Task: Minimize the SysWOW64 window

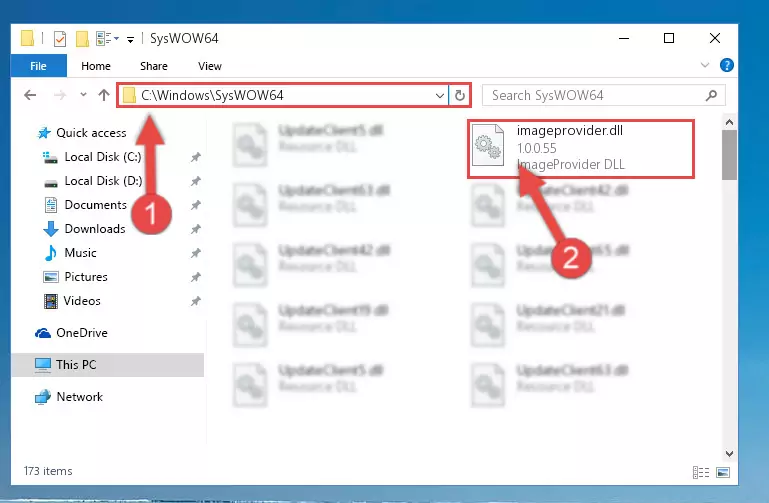Action: (x=624, y=38)
